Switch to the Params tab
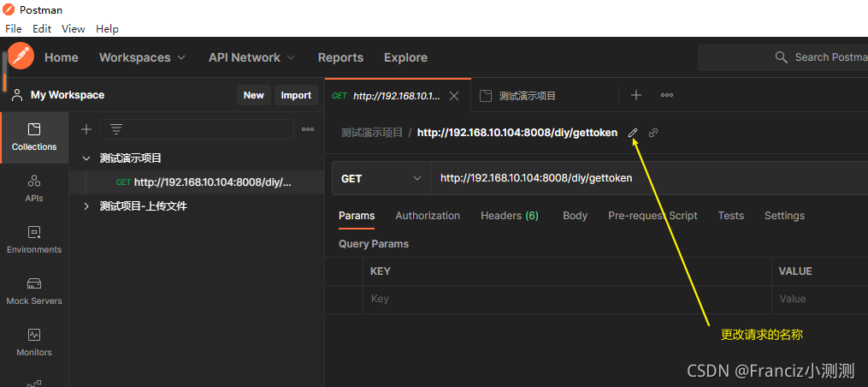This screenshot has width=868, height=387. pyautogui.click(x=357, y=216)
